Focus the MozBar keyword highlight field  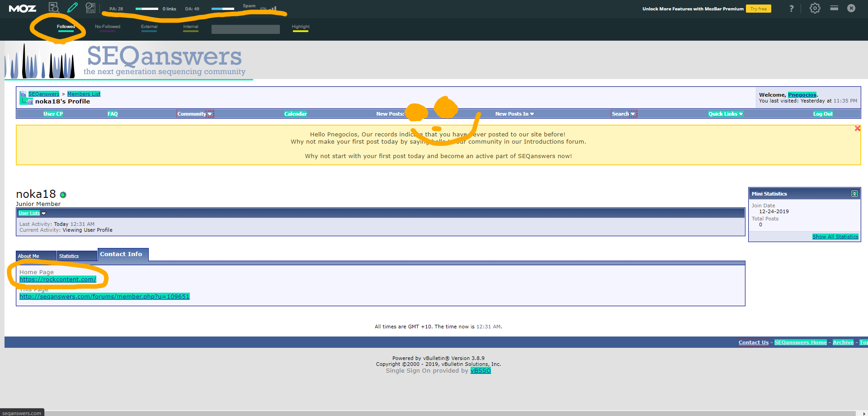[245, 29]
